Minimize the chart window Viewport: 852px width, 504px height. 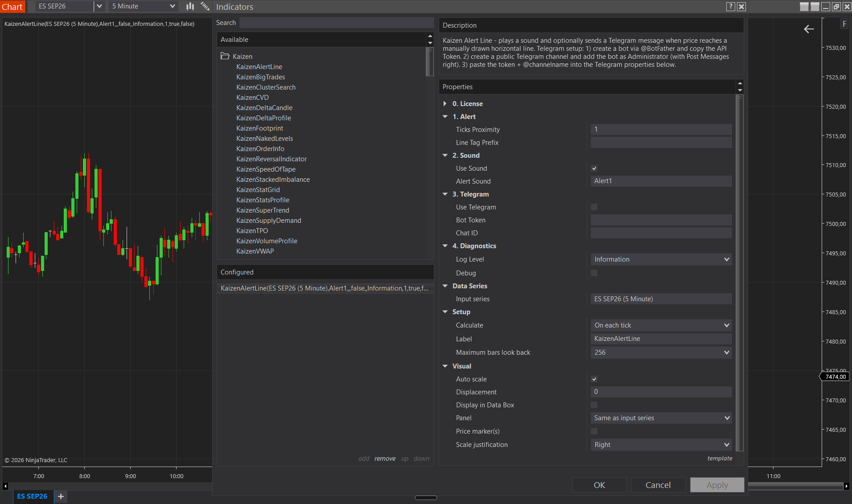[826, 6]
